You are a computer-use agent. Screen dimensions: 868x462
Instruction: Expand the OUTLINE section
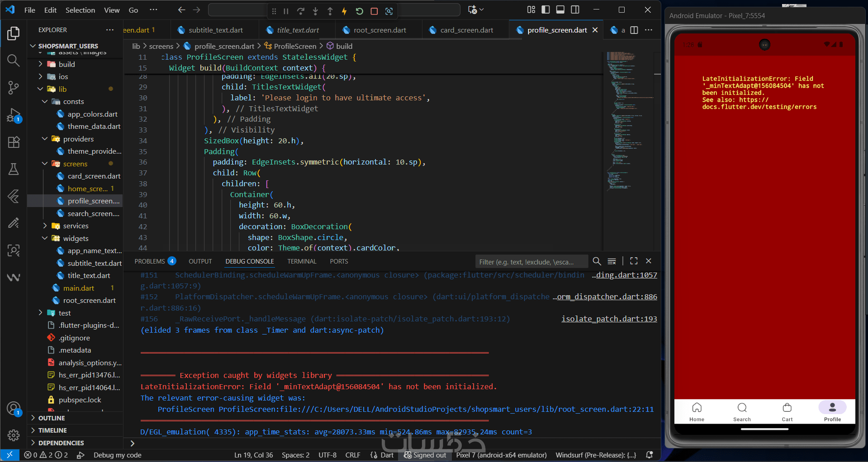[51, 418]
